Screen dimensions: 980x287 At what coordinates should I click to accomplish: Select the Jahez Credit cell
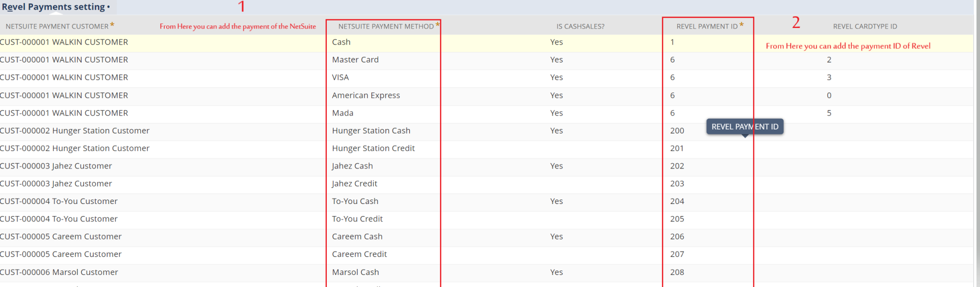pos(355,183)
